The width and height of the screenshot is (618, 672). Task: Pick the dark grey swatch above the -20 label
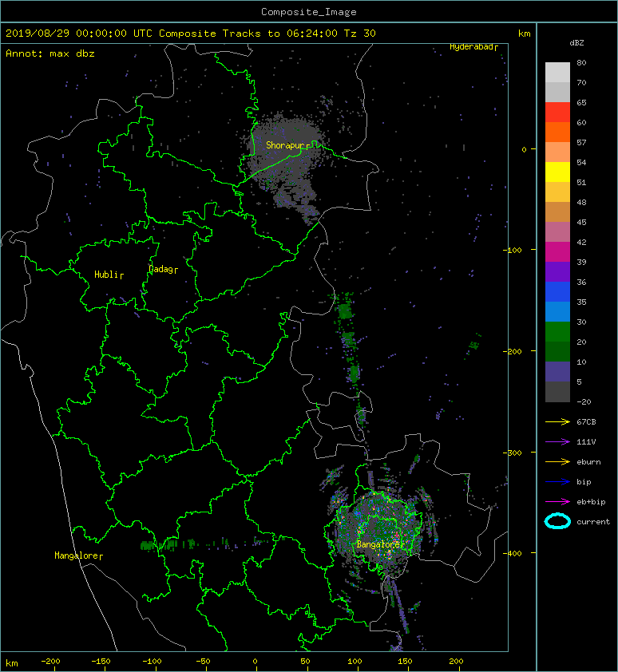tap(557, 392)
